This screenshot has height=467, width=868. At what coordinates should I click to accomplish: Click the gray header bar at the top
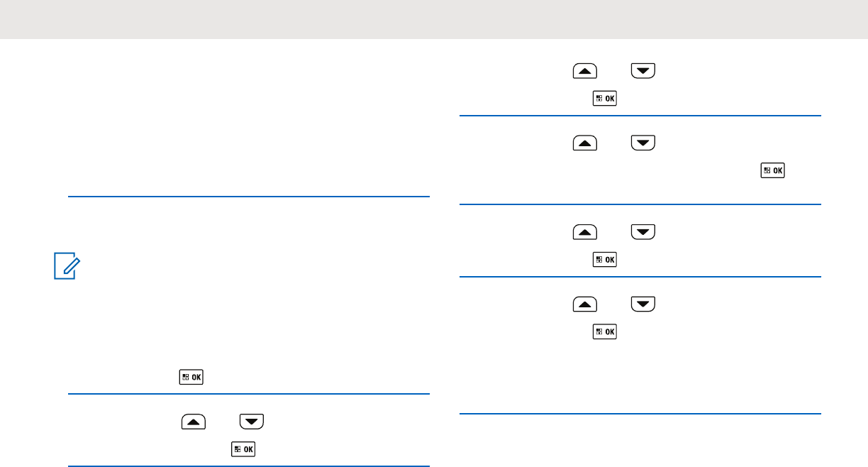434,19
